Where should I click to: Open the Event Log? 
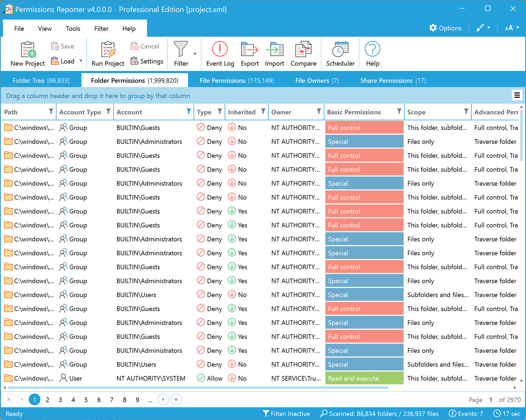click(x=220, y=53)
